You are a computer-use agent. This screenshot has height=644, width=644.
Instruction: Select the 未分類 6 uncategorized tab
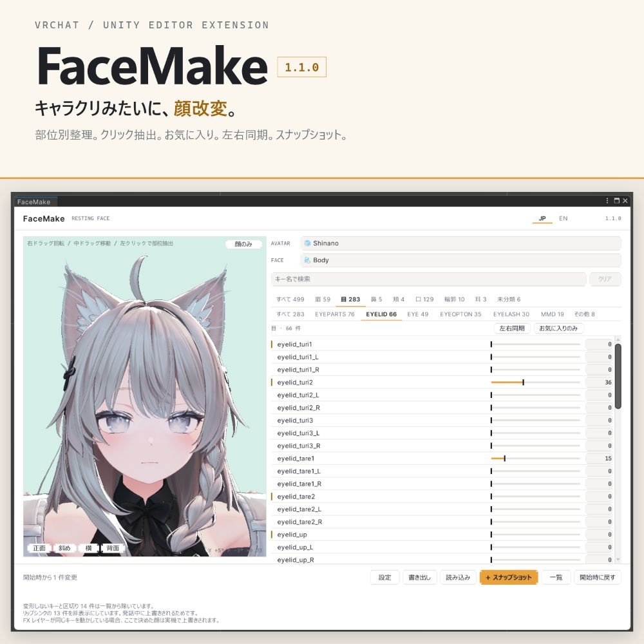(509, 299)
